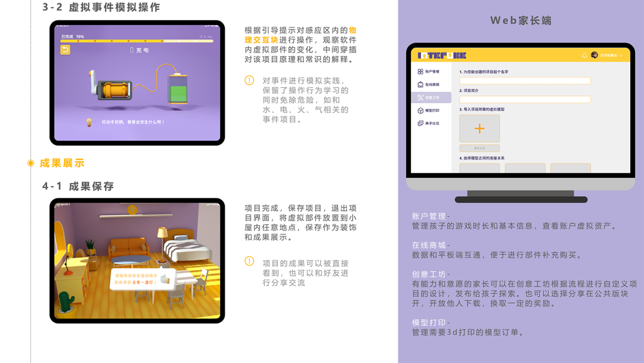Open 在线商城 in the web sidebar
This screenshot has height=363, width=644.
(429, 84)
